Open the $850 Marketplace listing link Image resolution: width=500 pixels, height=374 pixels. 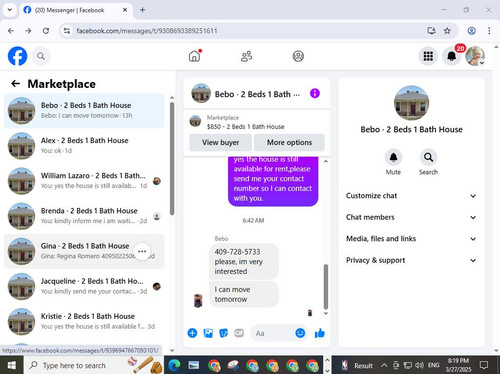pyautogui.click(x=245, y=127)
